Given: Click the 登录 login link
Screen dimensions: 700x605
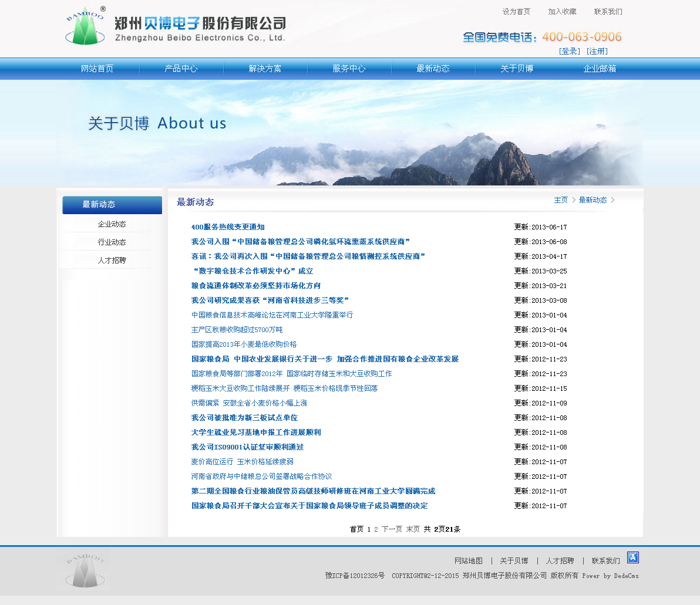Looking at the screenshot, I should pyautogui.click(x=570, y=52).
